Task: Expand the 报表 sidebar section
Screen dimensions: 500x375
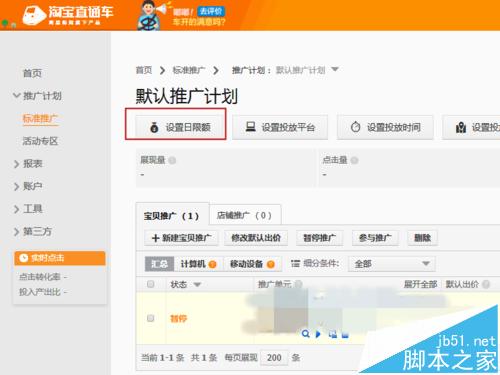Action: 17,164
